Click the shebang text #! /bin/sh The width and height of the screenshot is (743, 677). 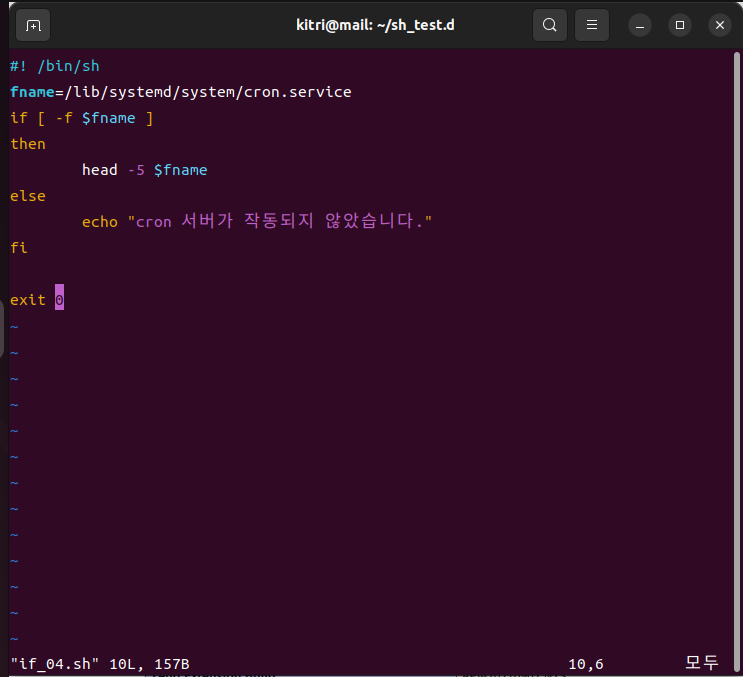(55, 66)
